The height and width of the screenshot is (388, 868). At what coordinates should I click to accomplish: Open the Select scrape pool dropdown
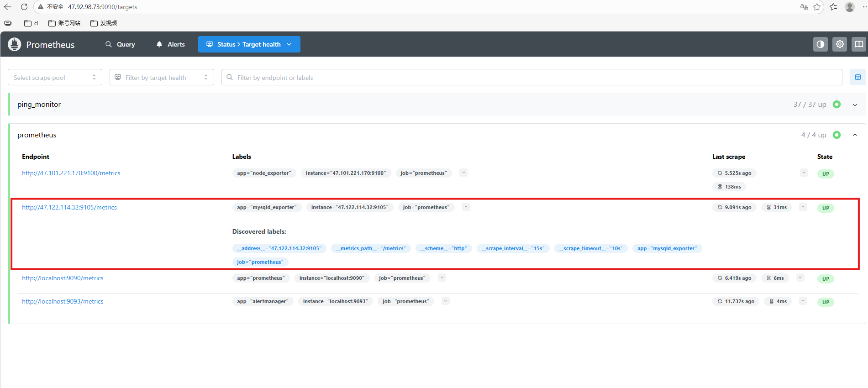[55, 78]
